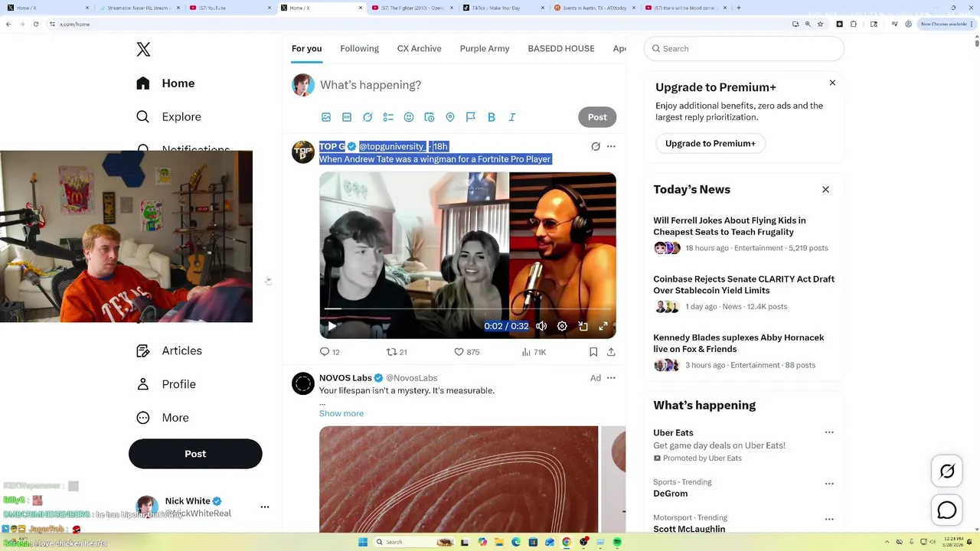Mute the video volume
Image resolution: width=980 pixels, height=551 pixels.
541,326
